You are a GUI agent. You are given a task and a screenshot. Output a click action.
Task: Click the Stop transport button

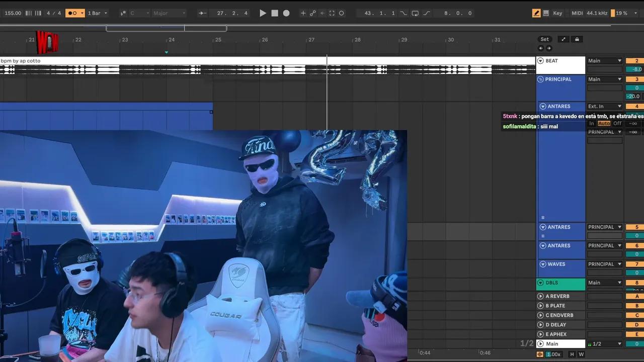[275, 13]
